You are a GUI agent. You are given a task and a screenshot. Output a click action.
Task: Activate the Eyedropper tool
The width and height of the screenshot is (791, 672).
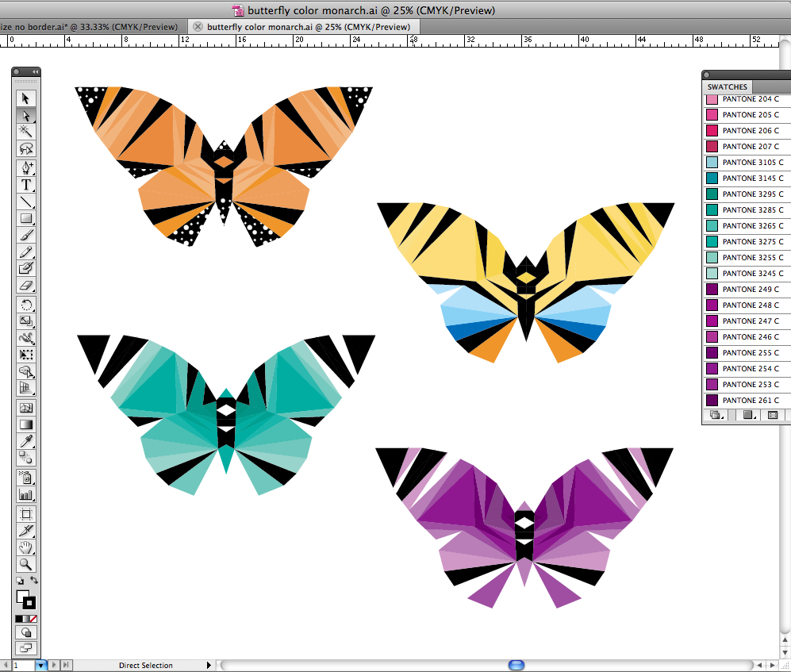26,441
